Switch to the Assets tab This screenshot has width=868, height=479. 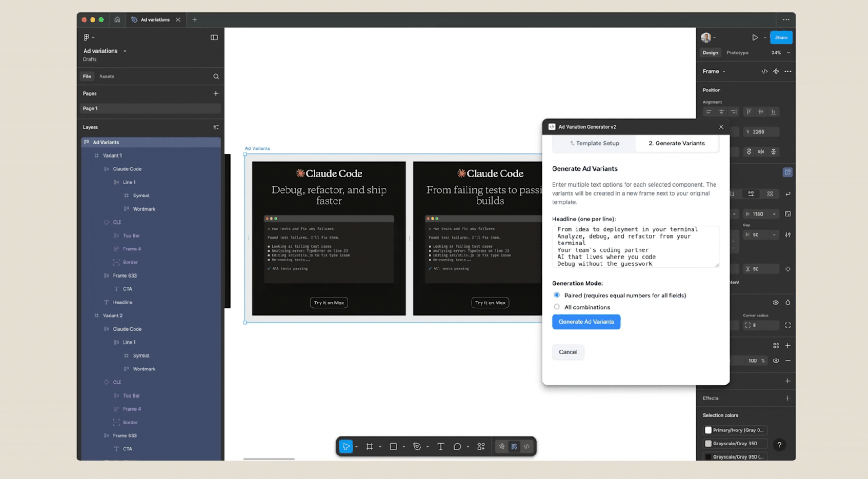[107, 77]
